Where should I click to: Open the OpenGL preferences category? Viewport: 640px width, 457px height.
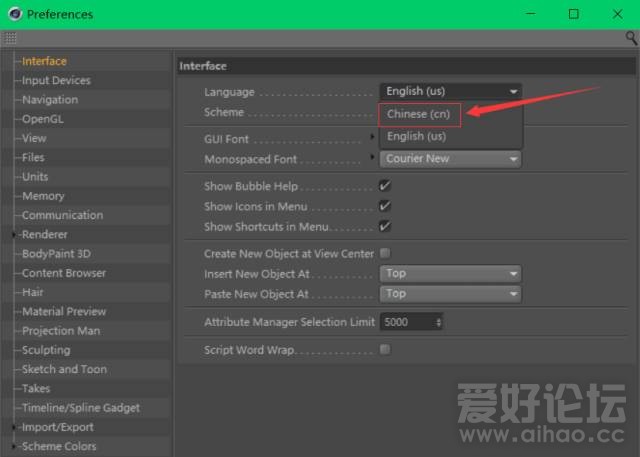pos(43,119)
